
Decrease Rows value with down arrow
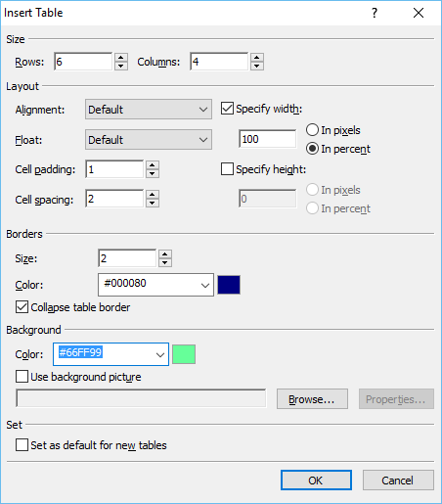click(121, 66)
